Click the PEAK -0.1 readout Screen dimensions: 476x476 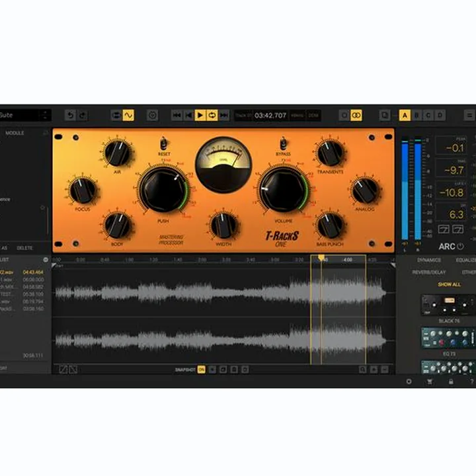click(451, 145)
